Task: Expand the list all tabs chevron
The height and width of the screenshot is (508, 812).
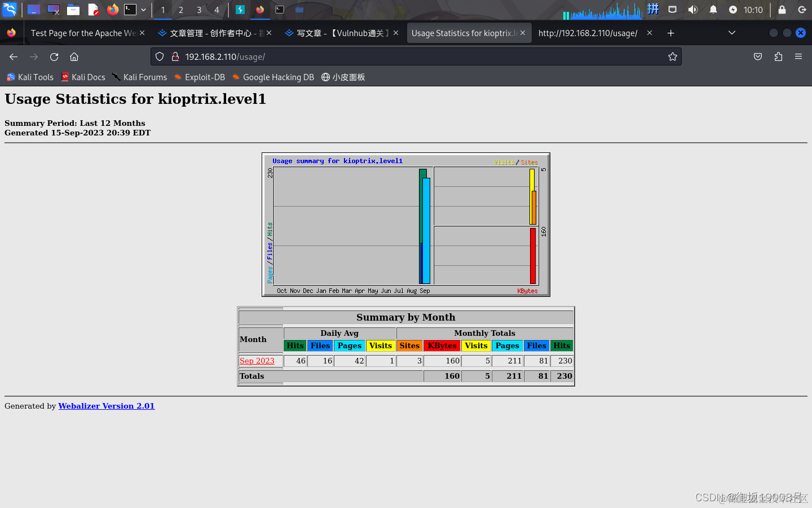Action: pos(732,33)
